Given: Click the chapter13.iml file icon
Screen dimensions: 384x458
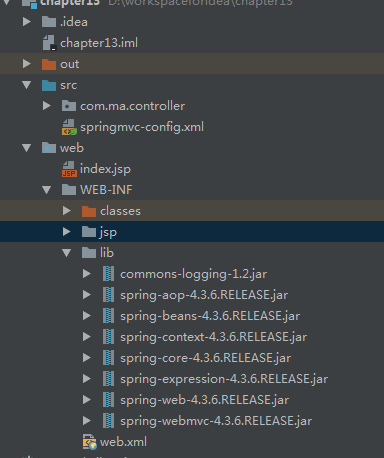Looking at the screenshot, I should click(49, 43).
